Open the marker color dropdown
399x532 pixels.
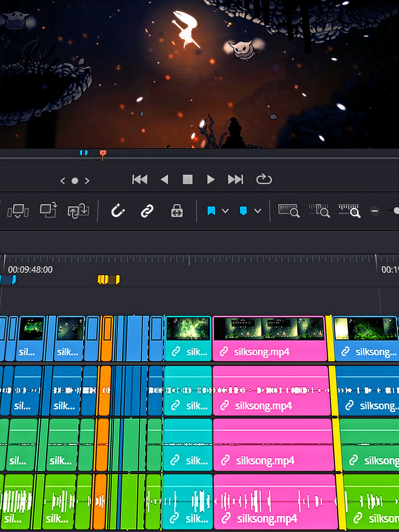coord(257,211)
